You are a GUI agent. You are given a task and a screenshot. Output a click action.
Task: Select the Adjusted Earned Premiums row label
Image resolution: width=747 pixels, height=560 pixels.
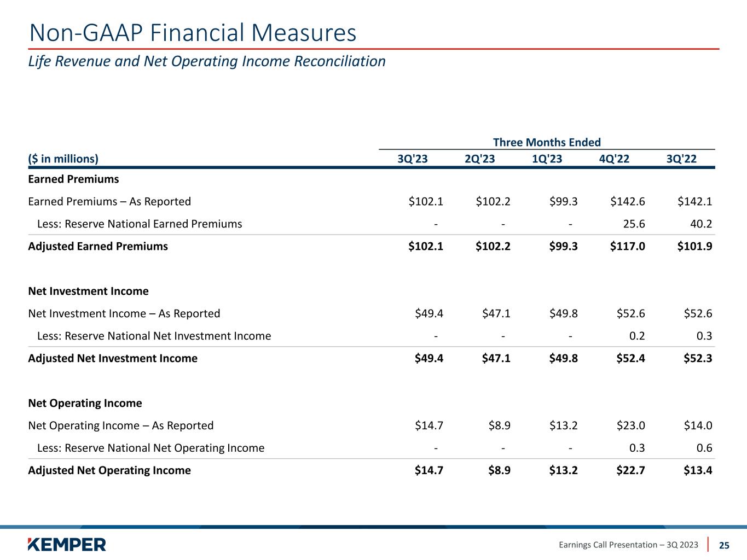[98, 246]
